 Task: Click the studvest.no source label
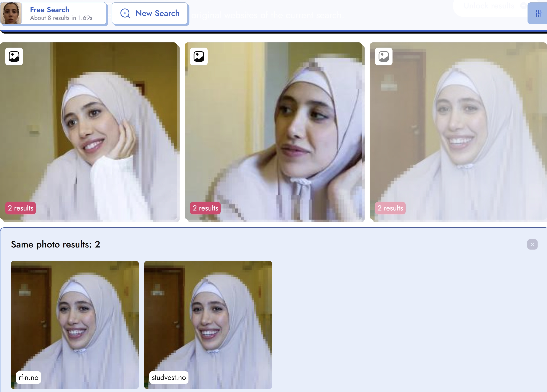pos(169,378)
